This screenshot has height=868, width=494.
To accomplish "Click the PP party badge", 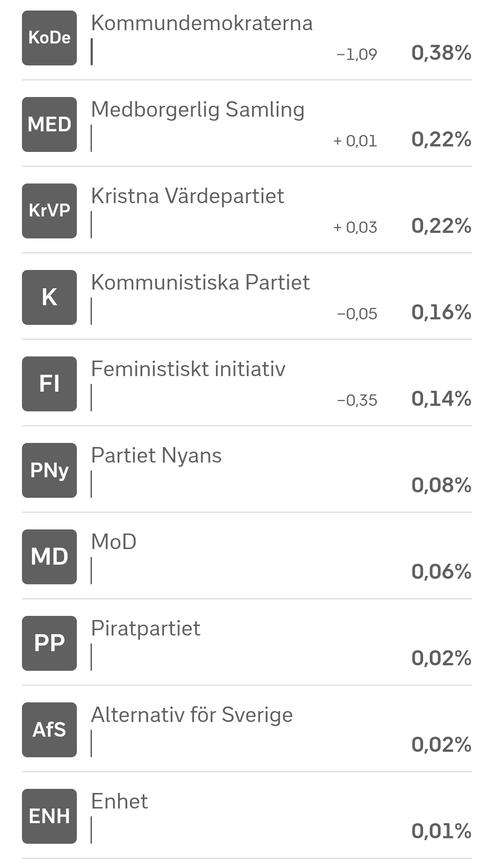I will (x=49, y=643).
